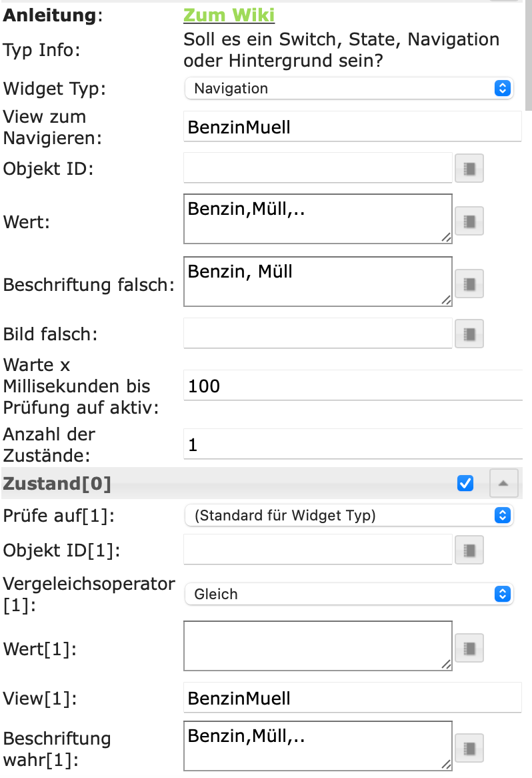Open the Vergleichsoperator[1] dropdown

[349, 594]
